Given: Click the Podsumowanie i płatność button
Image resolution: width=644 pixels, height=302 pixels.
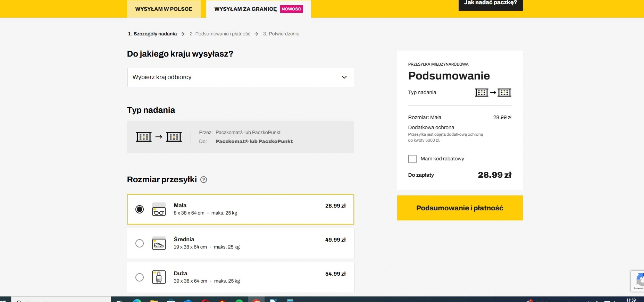Looking at the screenshot, I should [x=460, y=208].
